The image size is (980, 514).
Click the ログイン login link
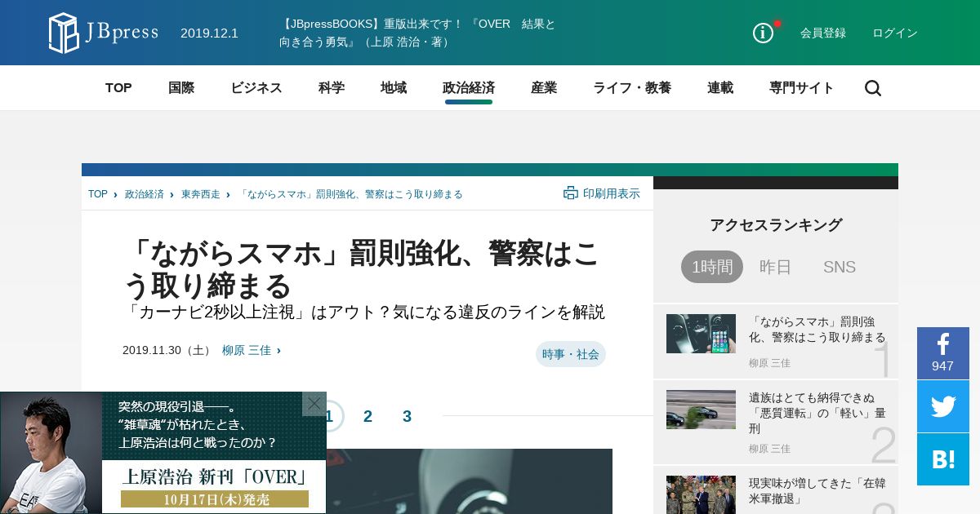point(895,33)
